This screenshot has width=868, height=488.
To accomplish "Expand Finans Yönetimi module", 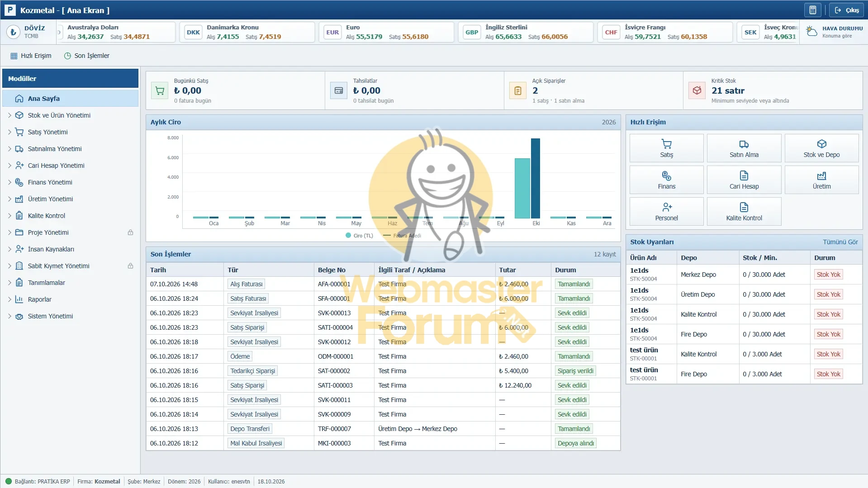I will pos(9,182).
